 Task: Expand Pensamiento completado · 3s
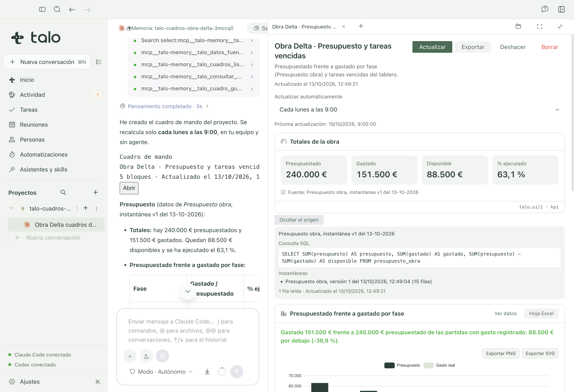(164, 106)
